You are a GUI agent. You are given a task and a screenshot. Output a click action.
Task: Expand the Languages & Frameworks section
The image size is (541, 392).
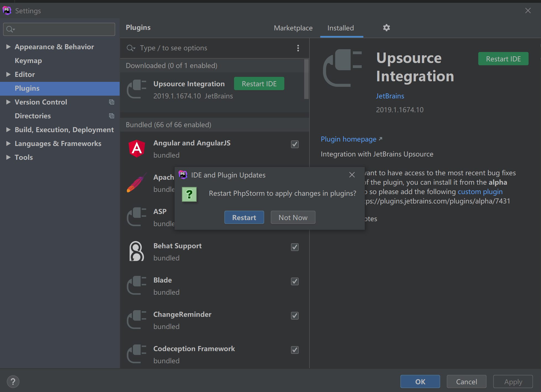(x=8, y=143)
